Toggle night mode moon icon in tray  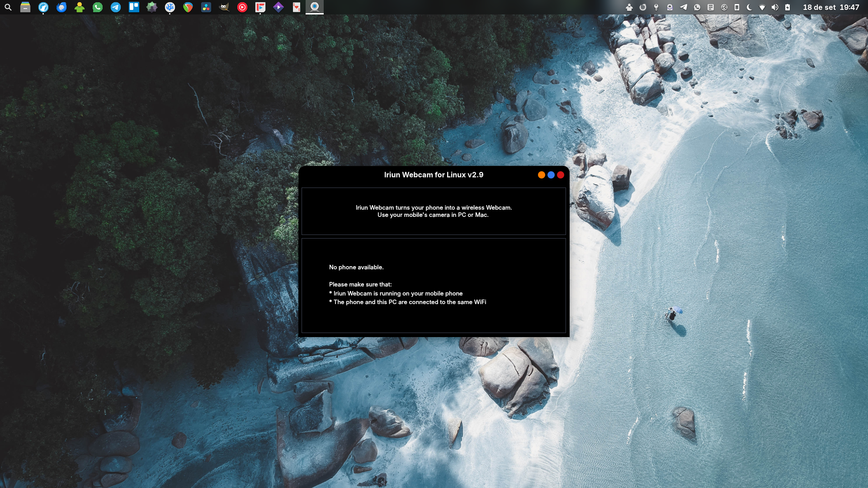point(749,7)
